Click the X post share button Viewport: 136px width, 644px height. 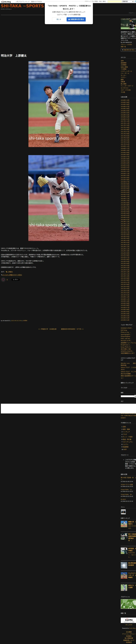[x=16, y=279]
